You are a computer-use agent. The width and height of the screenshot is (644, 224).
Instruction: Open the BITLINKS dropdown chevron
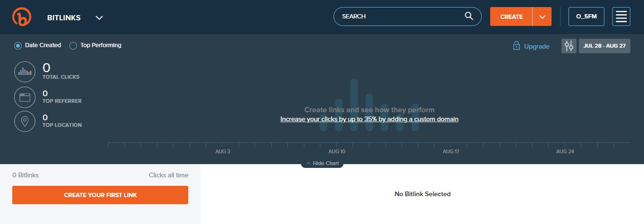click(99, 18)
